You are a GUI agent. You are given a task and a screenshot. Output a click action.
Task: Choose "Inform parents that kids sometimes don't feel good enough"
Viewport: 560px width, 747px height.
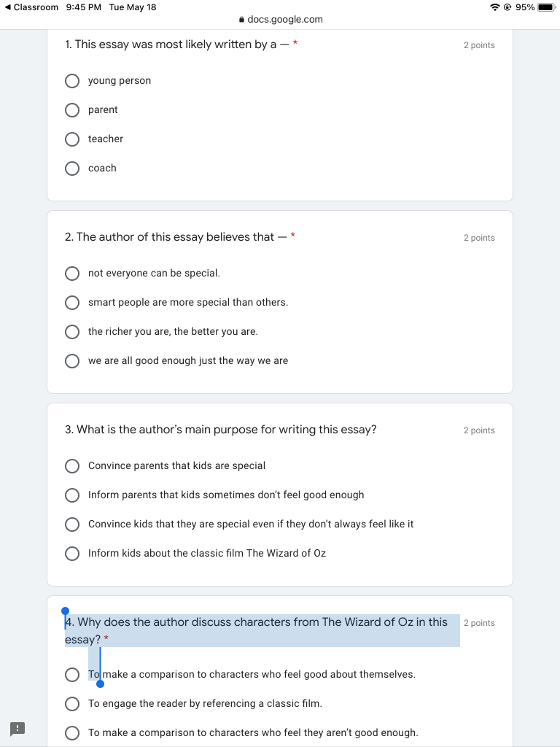tap(72, 495)
